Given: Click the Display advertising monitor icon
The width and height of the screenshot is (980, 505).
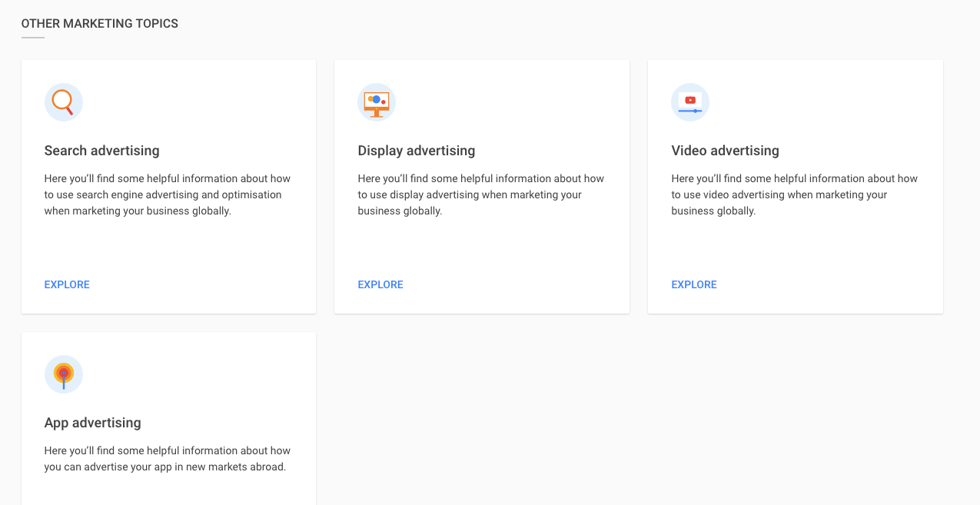Looking at the screenshot, I should coord(377,102).
